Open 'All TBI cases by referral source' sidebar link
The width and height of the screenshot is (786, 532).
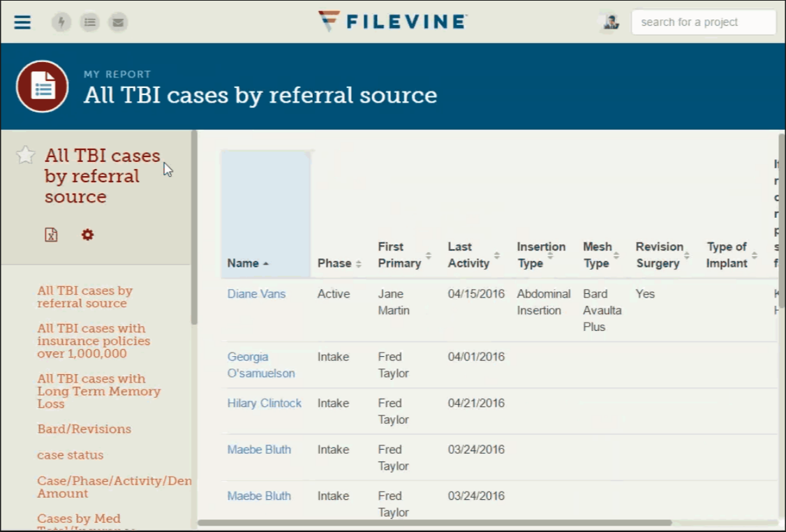click(x=84, y=297)
